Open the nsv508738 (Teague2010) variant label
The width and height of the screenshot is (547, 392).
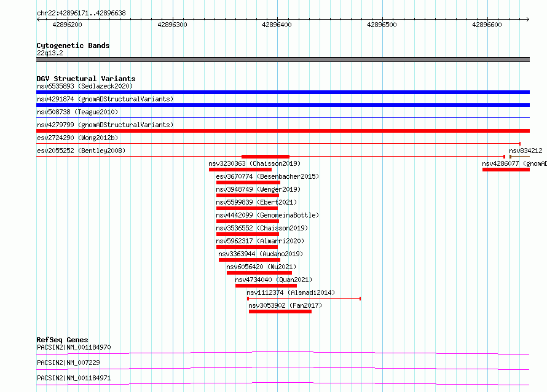pos(77,112)
